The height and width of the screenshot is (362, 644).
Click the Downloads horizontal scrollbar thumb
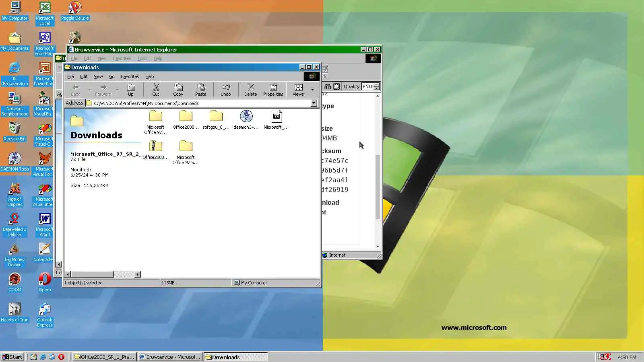(92, 274)
